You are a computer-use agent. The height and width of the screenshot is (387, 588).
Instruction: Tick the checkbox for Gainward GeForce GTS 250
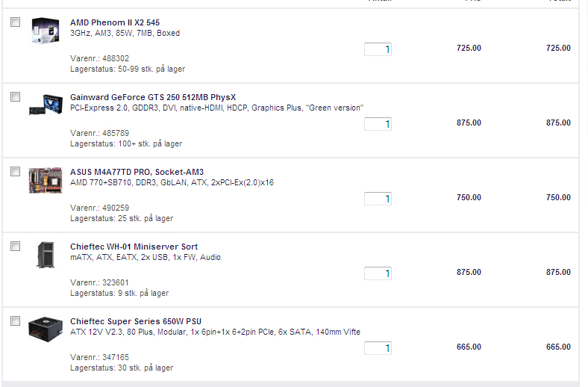tap(16, 97)
